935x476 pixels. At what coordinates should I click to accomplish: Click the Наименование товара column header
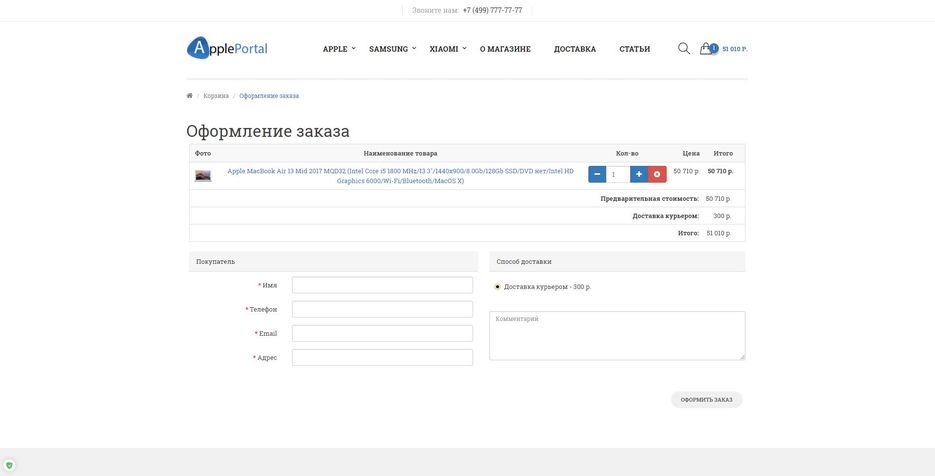click(x=400, y=153)
